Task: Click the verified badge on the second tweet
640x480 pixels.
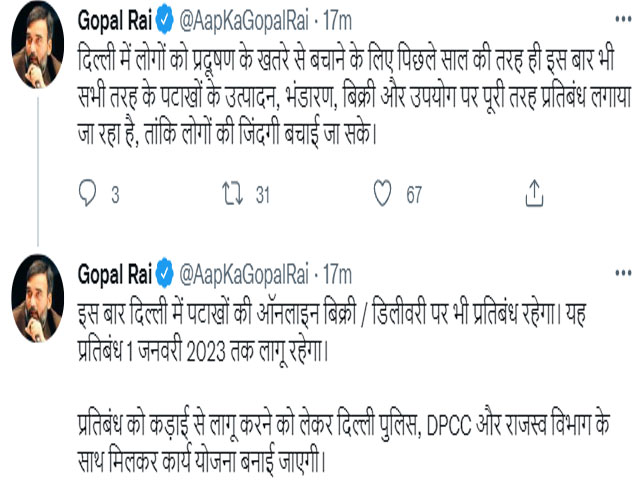Action: 167,273
